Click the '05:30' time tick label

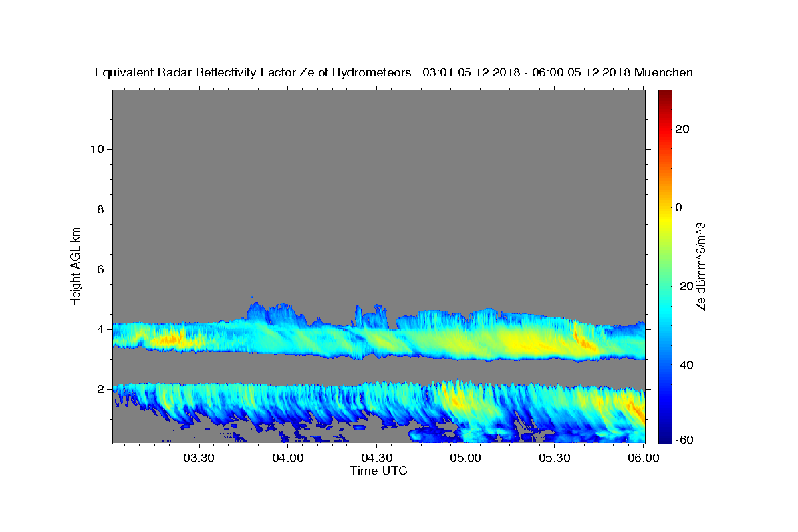coord(555,458)
